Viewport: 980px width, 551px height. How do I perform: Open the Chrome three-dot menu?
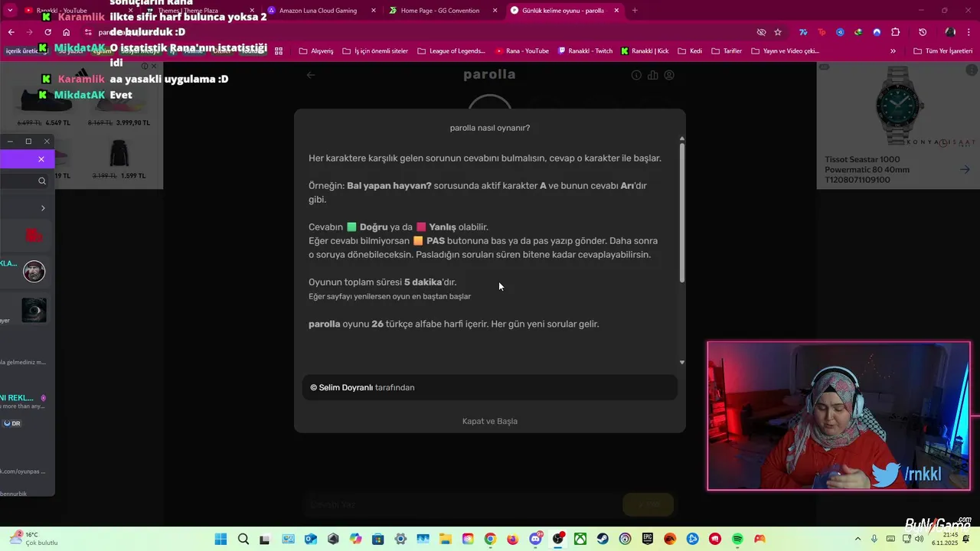969,32
